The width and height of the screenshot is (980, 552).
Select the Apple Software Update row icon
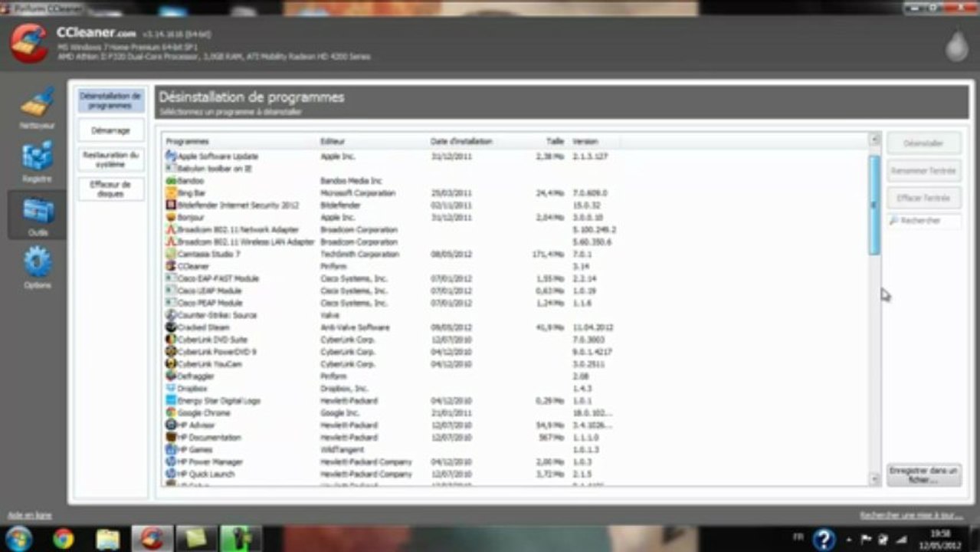pyautogui.click(x=171, y=156)
